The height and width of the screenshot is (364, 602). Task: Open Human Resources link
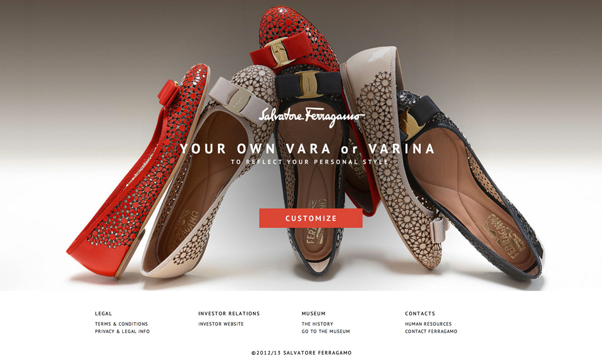pyautogui.click(x=428, y=324)
